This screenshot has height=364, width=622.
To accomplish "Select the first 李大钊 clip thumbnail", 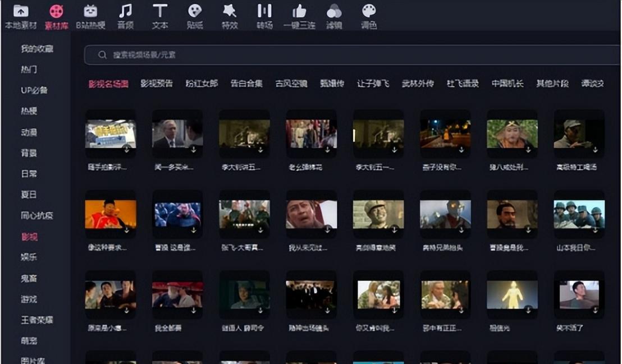I will (x=244, y=134).
